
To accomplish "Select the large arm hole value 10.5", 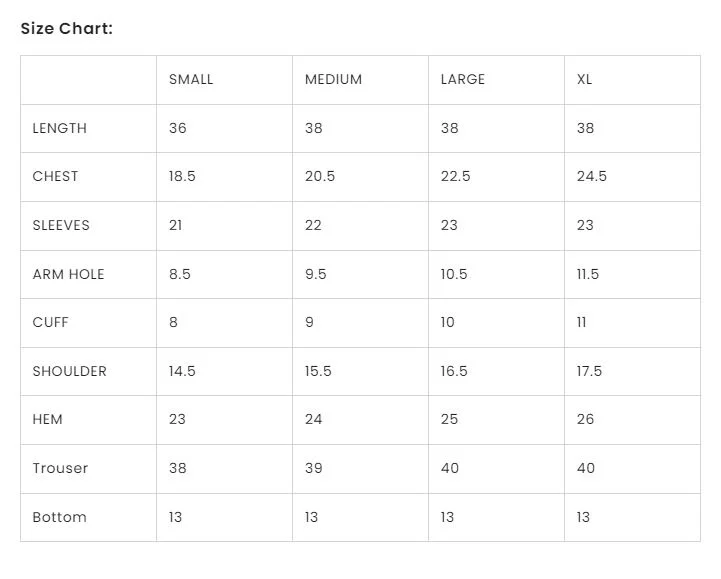I will (454, 274).
